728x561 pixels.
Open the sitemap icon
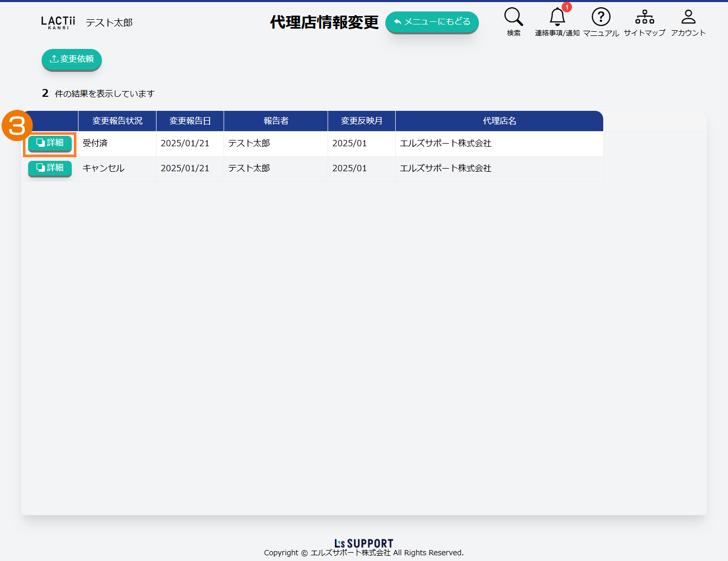click(644, 17)
